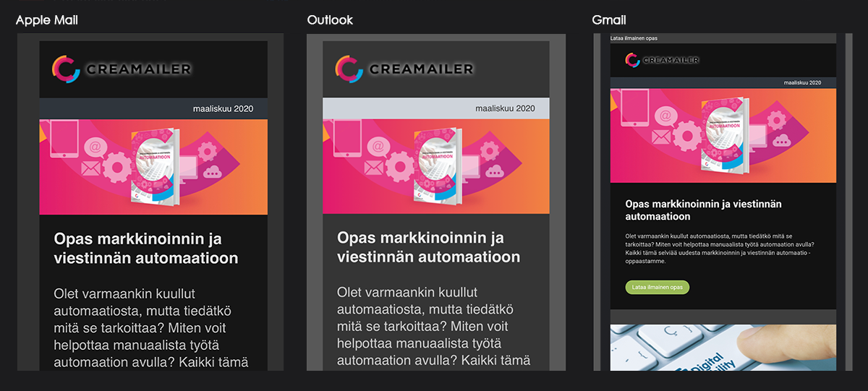Click the cloud icon in Gmail banner

click(783, 141)
